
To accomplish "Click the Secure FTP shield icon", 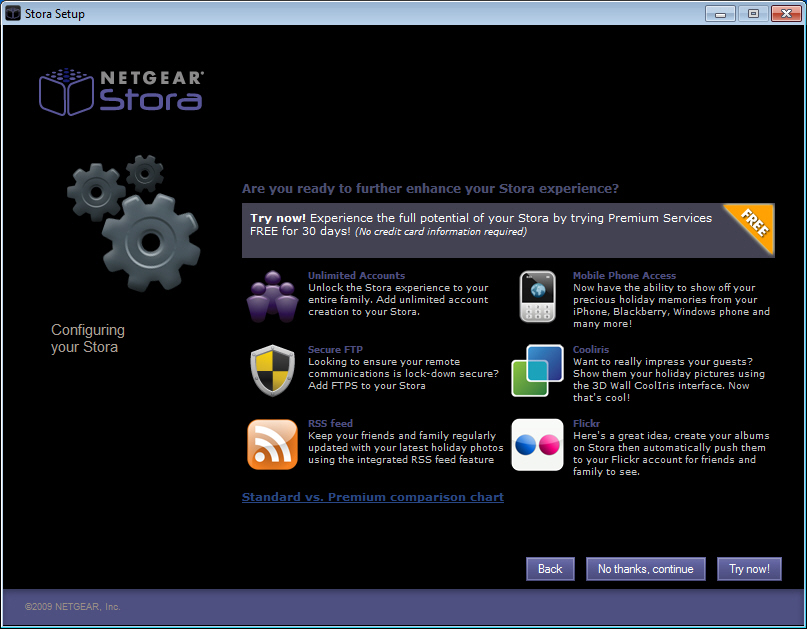I will tap(272, 370).
